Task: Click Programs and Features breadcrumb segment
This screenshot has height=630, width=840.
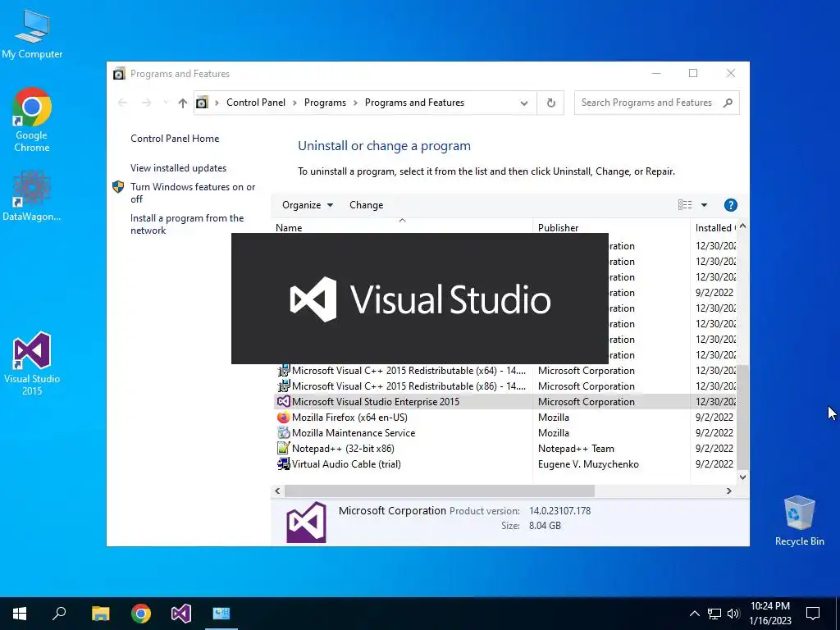Action: tap(414, 103)
